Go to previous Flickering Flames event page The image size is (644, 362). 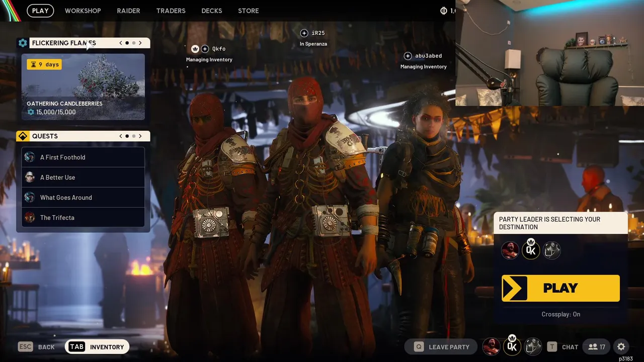tap(121, 43)
